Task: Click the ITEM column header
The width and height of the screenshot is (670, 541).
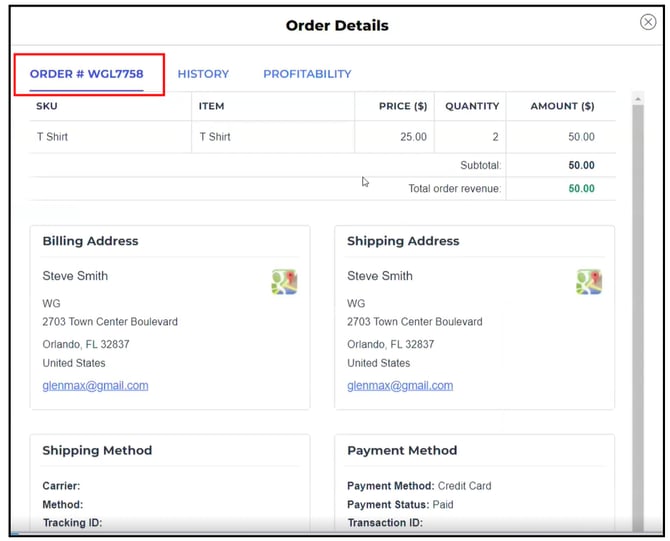Action: click(x=212, y=106)
